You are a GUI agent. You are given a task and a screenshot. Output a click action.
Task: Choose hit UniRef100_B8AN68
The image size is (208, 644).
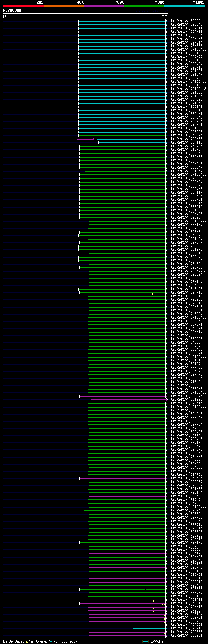coord(187,157)
